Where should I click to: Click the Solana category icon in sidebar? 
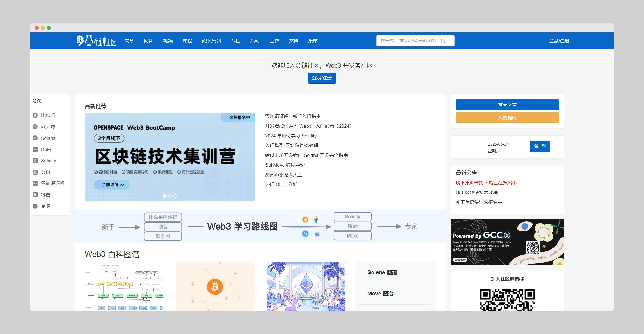pos(35,138)
